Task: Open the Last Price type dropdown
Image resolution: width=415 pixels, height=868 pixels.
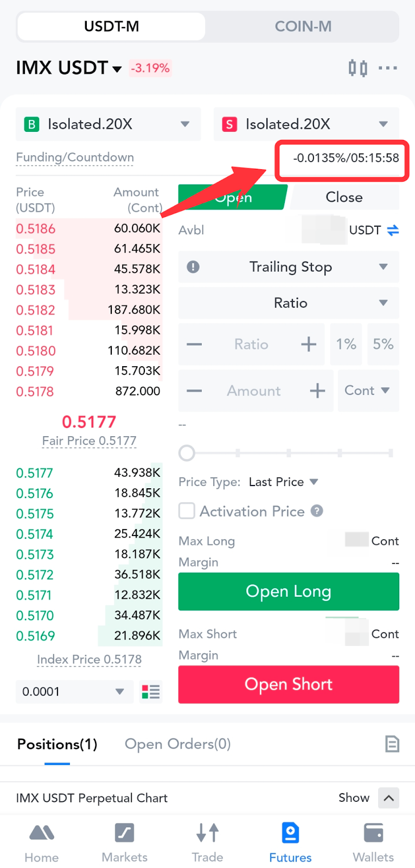Action: coord(283,482)
